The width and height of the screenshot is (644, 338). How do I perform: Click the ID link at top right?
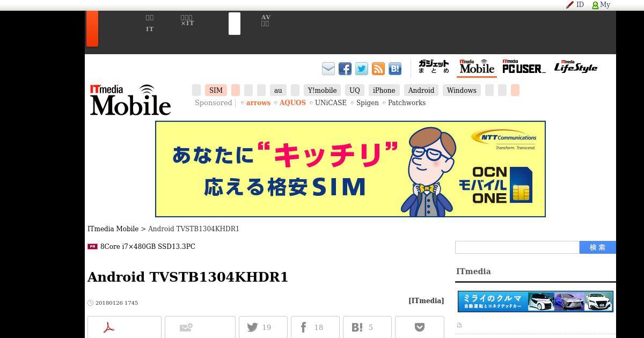click(580, 5)
